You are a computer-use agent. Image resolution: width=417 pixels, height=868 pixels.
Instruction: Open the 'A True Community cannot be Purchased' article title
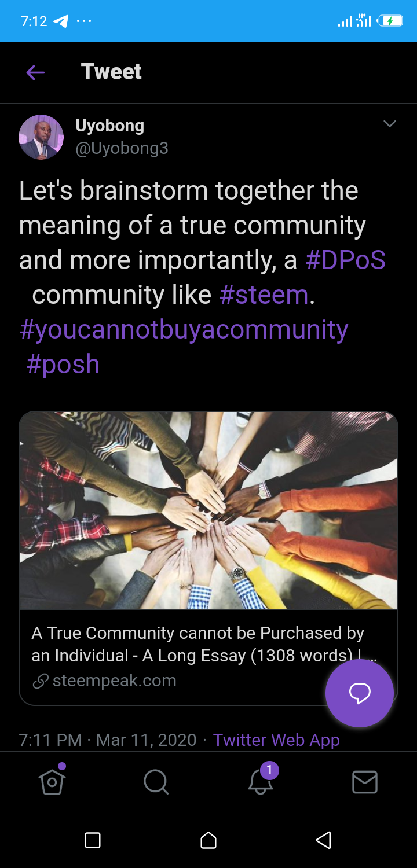point(205,644)
